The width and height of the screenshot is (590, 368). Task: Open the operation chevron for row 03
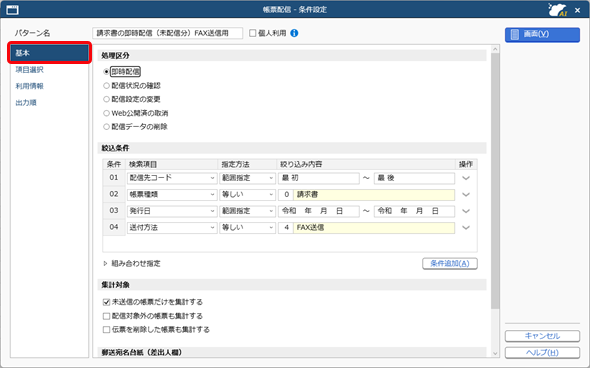tap(466, 211)
